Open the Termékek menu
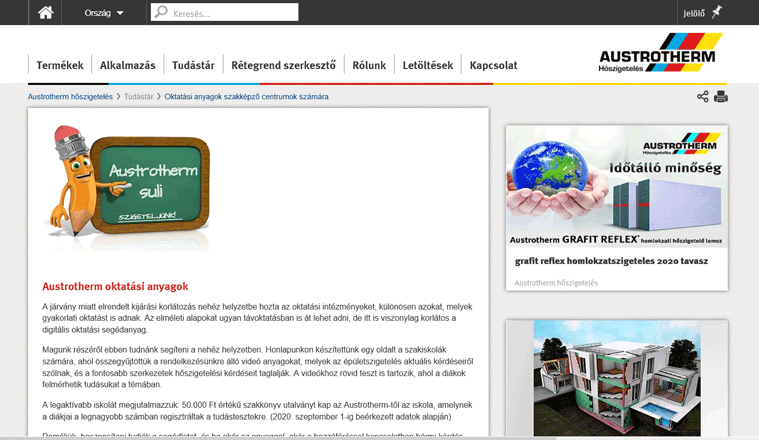Viewport: 759px width, 440px height. click(x=60, y=65)
